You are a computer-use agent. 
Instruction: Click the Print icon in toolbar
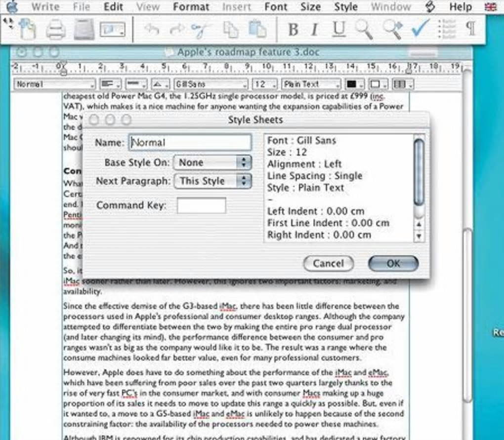click(x=56, y=30)
